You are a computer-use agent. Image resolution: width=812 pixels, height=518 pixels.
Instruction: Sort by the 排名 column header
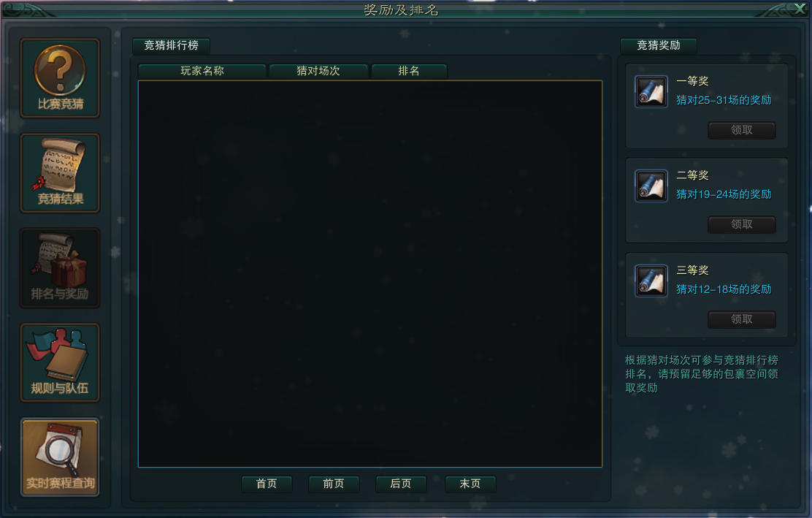coord(409,71)
